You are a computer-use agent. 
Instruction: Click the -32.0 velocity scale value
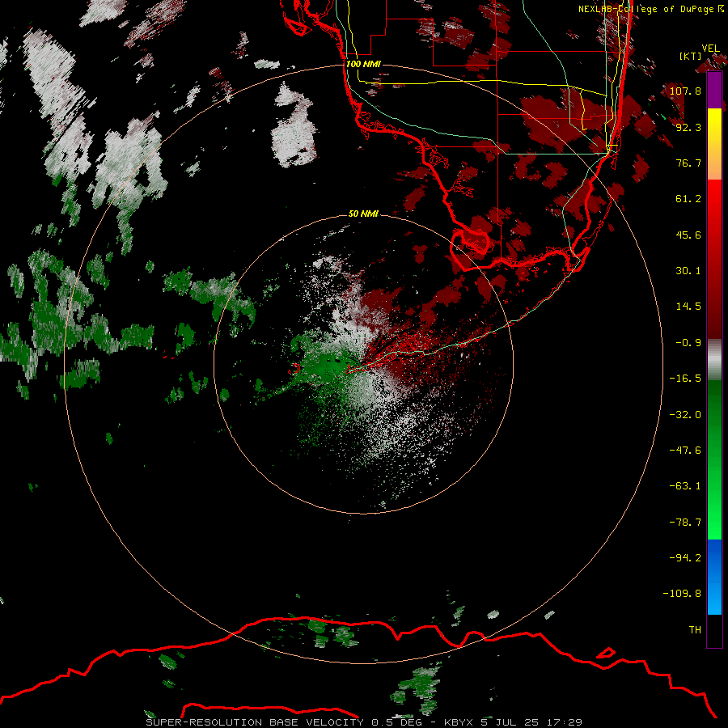click(685, 415)
